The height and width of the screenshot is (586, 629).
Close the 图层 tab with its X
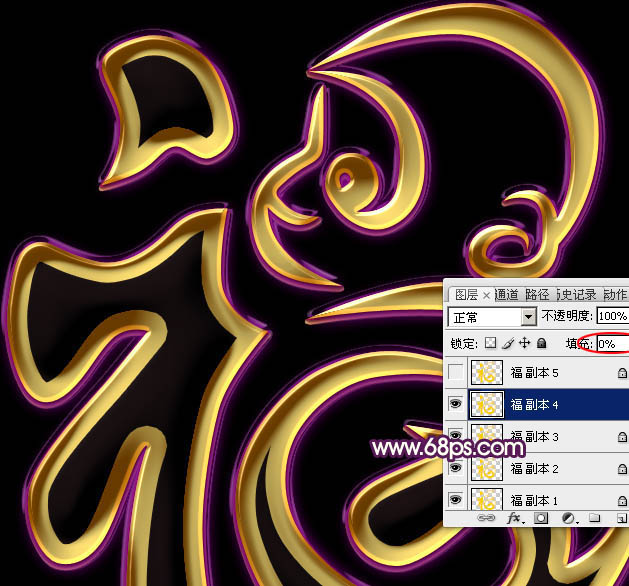click(x=486, y=296)
